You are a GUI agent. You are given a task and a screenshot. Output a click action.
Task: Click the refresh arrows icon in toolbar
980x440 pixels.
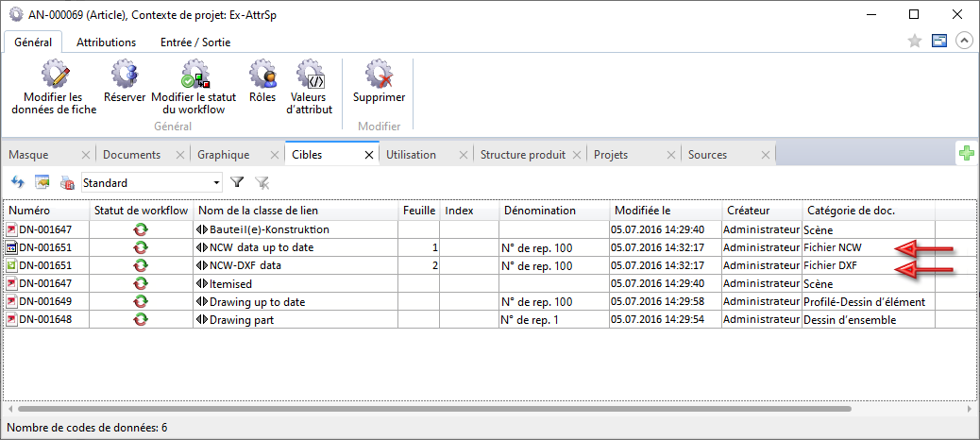pyautogui.click(x=17, y=182)
